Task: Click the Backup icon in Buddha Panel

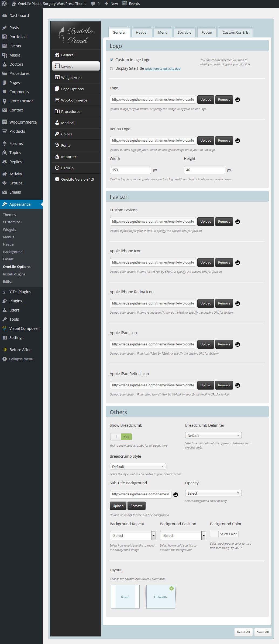Action: pos(57,168)
